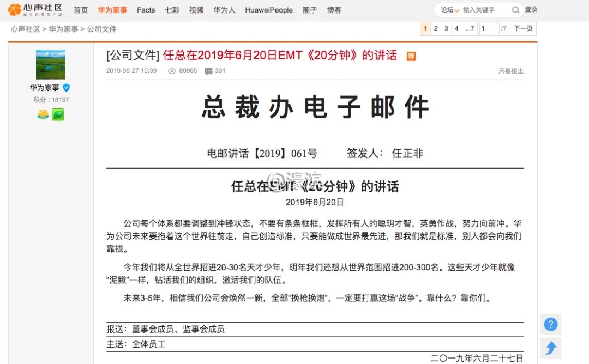Click the view count eye icon
The height and width of the screenshot is (364, 589).
172,71
